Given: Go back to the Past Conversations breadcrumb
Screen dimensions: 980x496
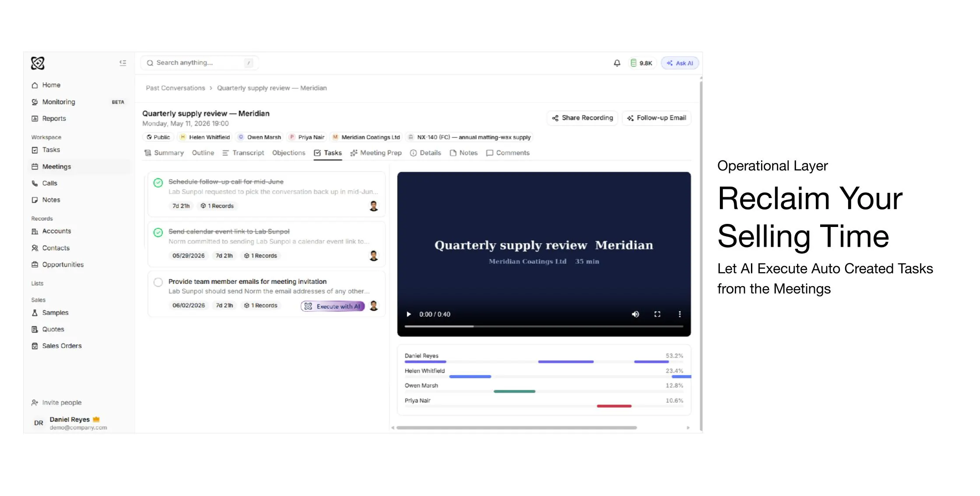Looking at the screenshot, I should pos(175,88).
